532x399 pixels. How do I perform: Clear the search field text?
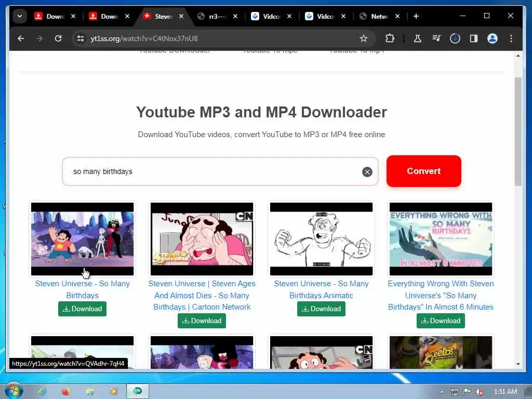tap(367, 171)
